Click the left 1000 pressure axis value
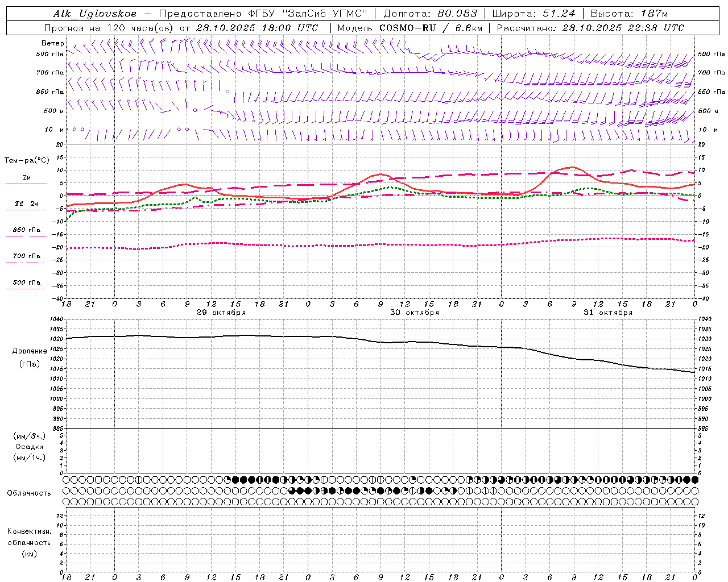The width and height of the screenshot is (728, 582). point(55,399)
